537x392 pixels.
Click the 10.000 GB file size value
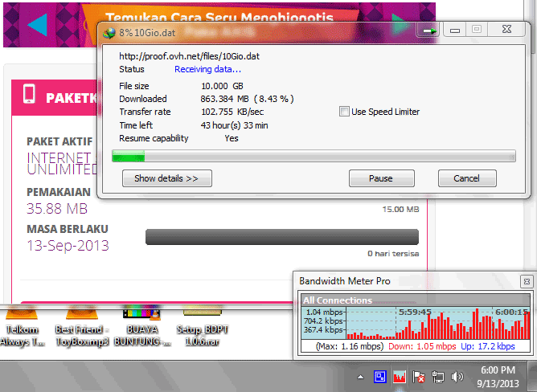pos(222,86)
